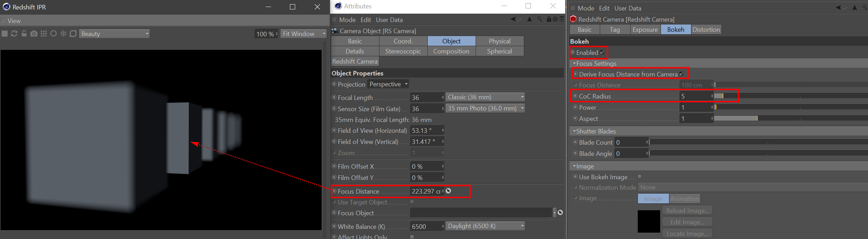Click the Focus Object picker icon
The width and height of the screenshot is (868, 239).
[x=560, y=212]
